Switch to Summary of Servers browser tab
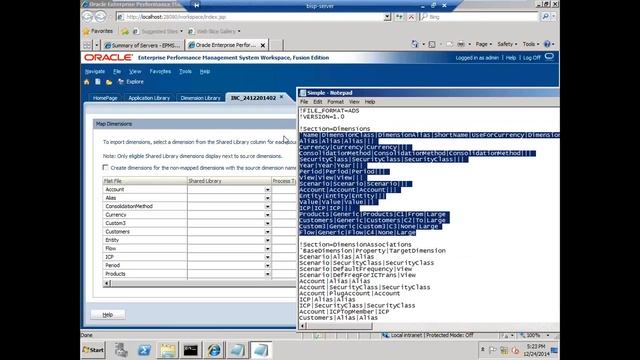The image size is (640, 360). coord(143,45)
